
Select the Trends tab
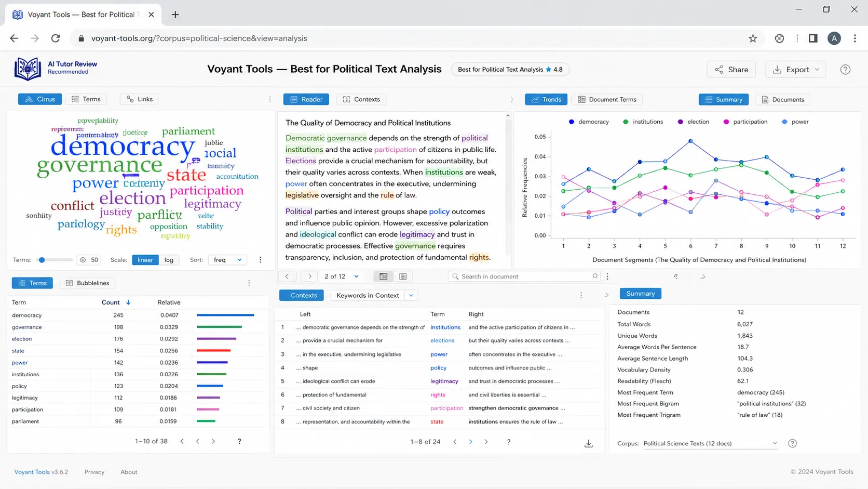[546, 99]
